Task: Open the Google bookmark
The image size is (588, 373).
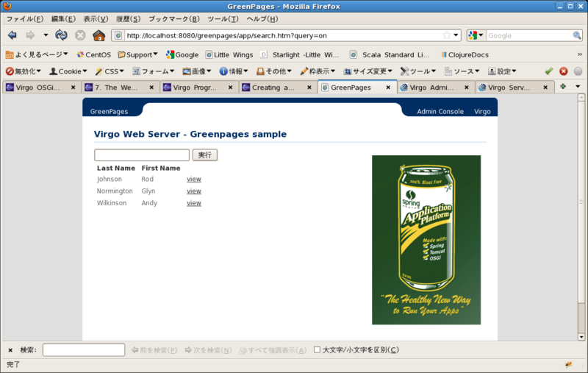Action: (x=182, y=54)
